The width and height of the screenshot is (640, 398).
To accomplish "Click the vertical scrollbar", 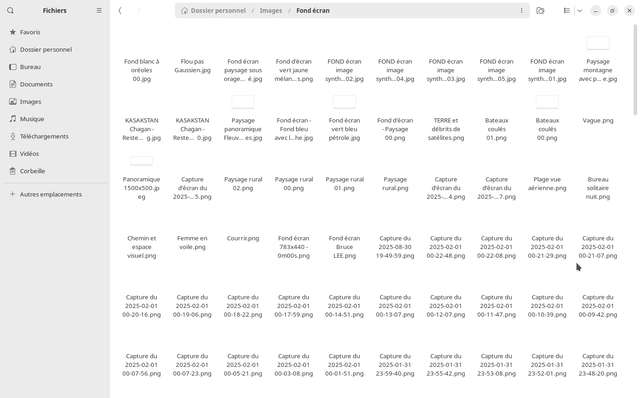I will click(635, 69).
